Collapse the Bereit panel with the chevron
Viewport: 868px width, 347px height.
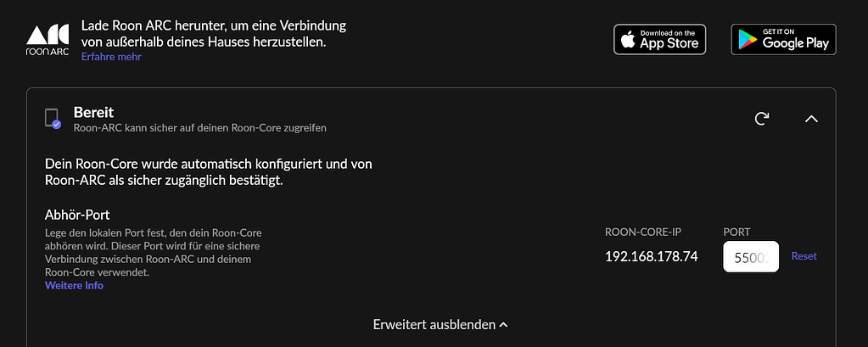click(811, 119)
